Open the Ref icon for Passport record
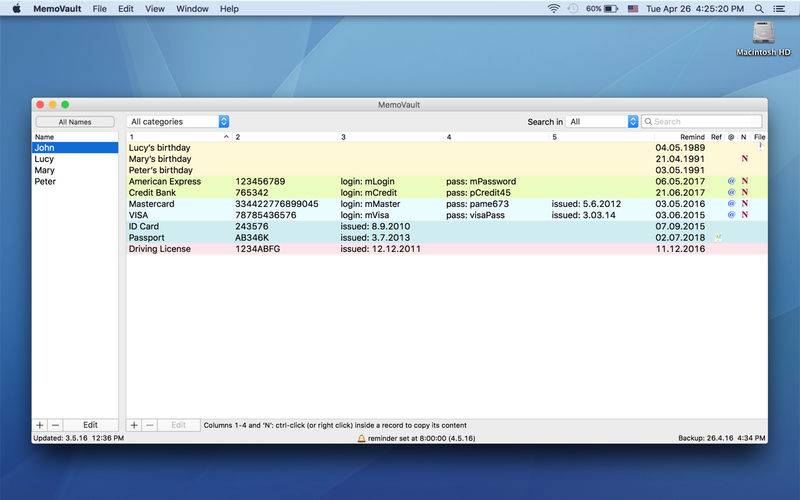This screenshot has width=800, height=500. point(717,238)
